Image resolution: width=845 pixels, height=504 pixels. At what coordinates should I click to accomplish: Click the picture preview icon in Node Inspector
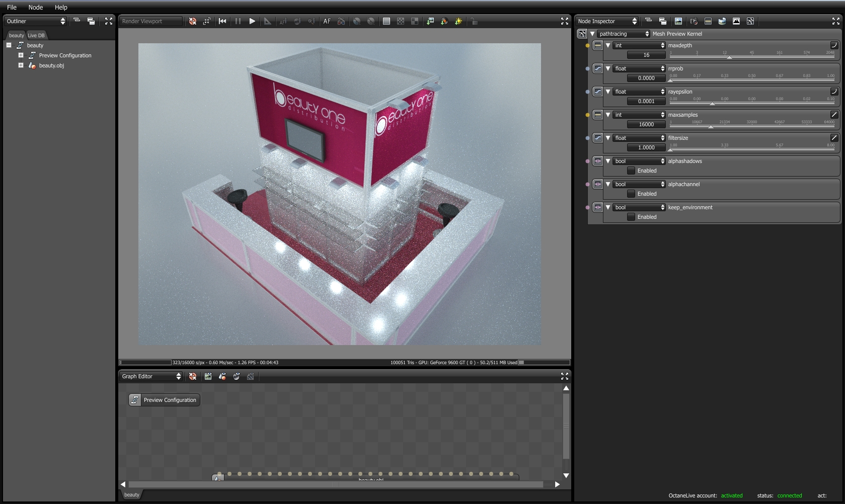(678, 21)
